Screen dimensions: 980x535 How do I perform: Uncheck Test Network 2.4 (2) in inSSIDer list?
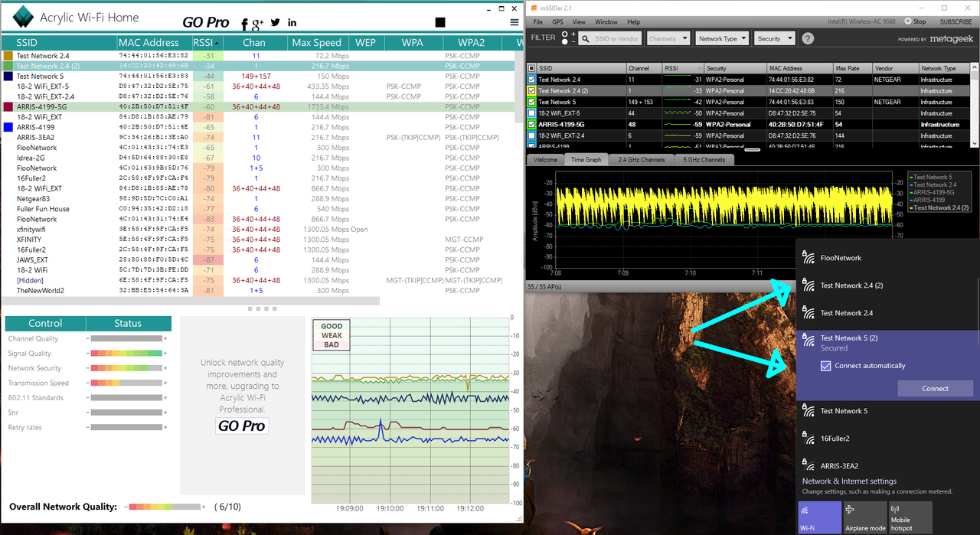(532, 90)
